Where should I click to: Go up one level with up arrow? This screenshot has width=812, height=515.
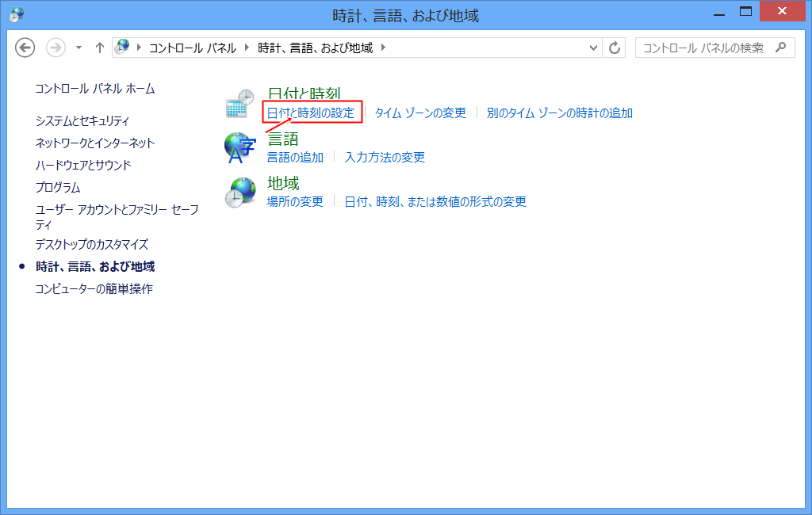pos(100,48)
